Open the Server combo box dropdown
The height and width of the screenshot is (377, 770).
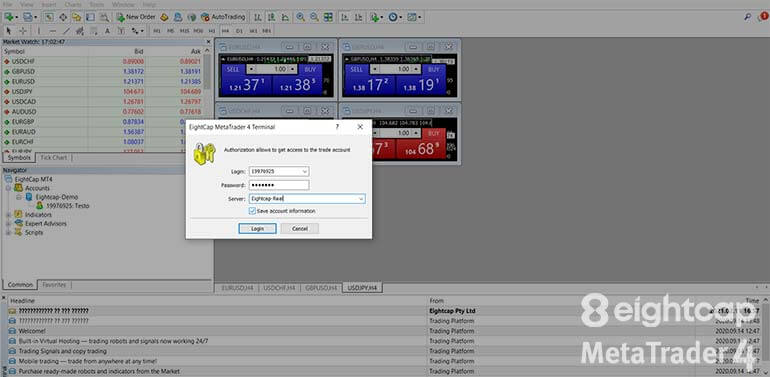(x=361, y=199)
